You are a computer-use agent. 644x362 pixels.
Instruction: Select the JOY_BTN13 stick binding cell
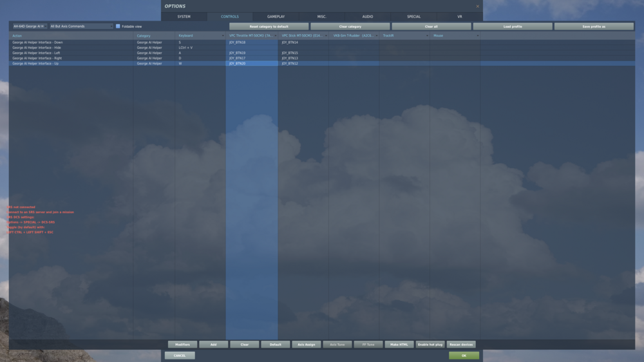[303, 59]
